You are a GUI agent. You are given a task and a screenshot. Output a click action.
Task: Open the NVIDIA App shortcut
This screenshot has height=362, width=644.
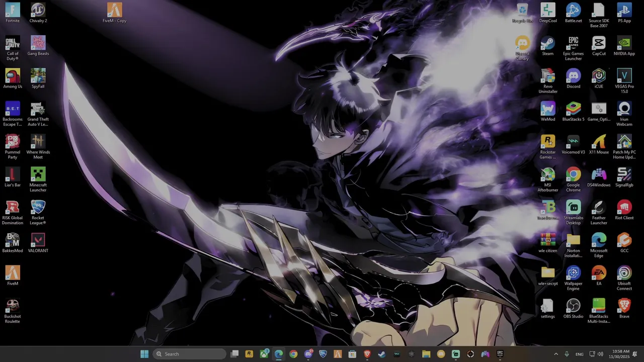624,46
